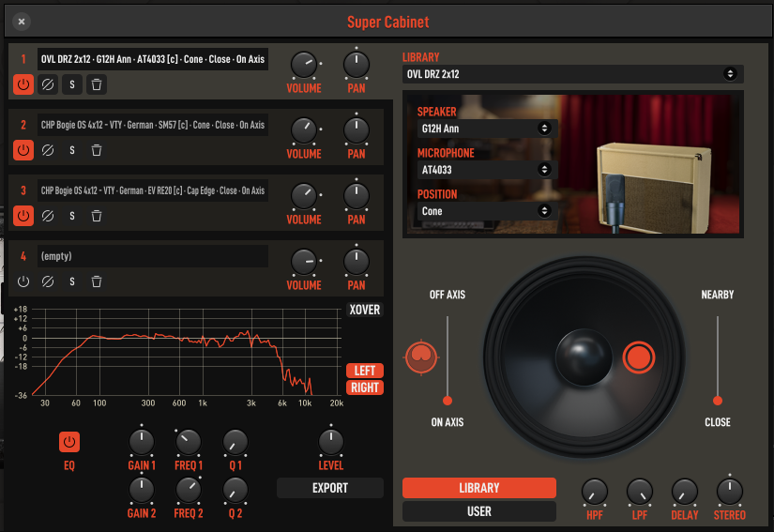Click trash icon for slot 4
The height and width of the screenshot is (532, 774).
click(97, 281)
